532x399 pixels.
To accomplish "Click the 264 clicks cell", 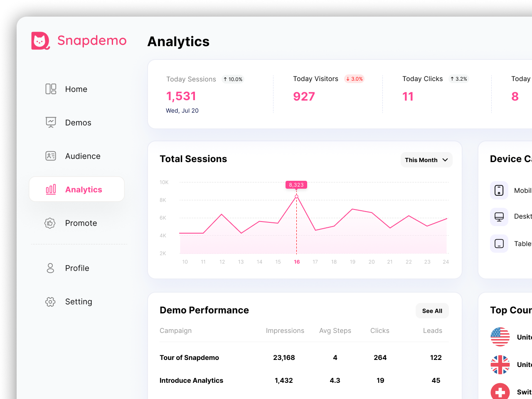I will 380,357.
